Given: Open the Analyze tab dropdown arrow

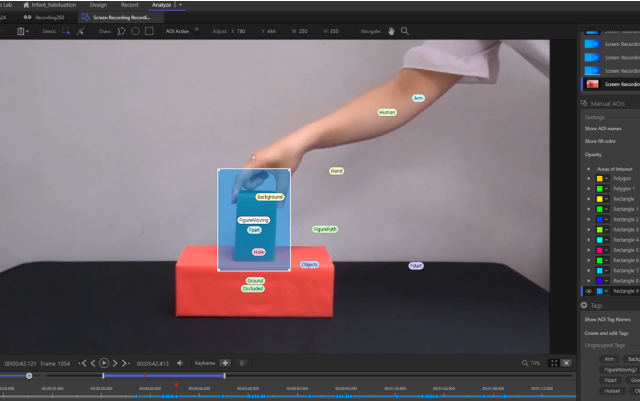Looking at the screenshot, I should point(180,5).
